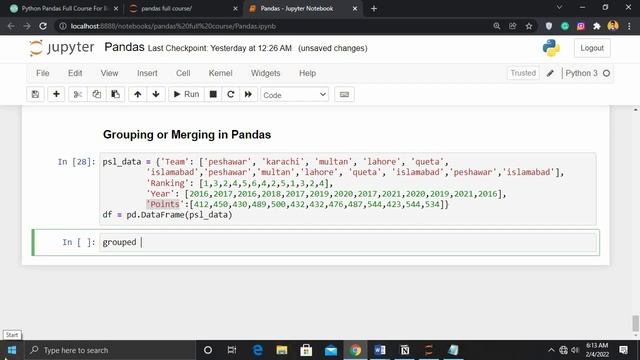This screenshot has height=360, width=640.
Task: Open the command palette keyboard icon
Action: tap(344, 94)
